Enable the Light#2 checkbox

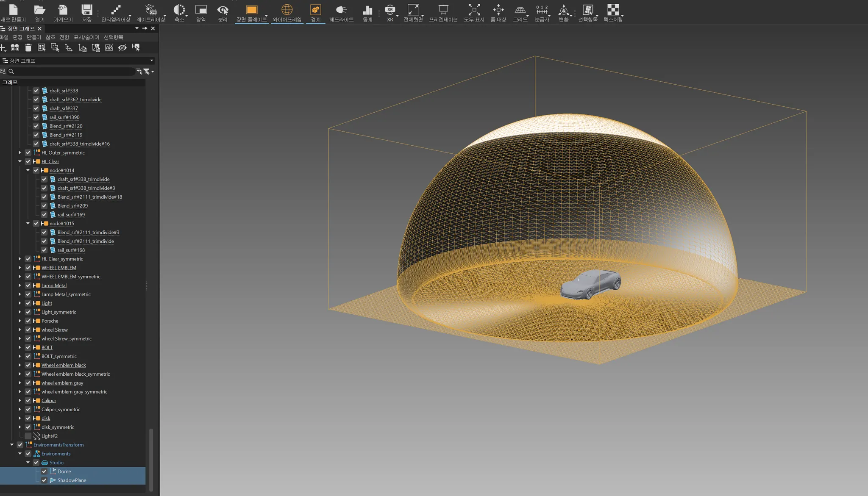point(28,436)
